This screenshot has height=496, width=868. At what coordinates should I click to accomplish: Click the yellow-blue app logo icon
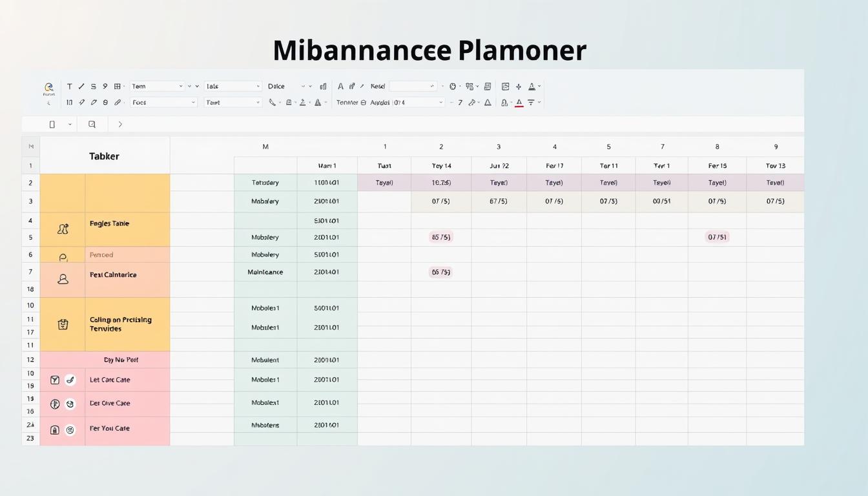[49, 87]
